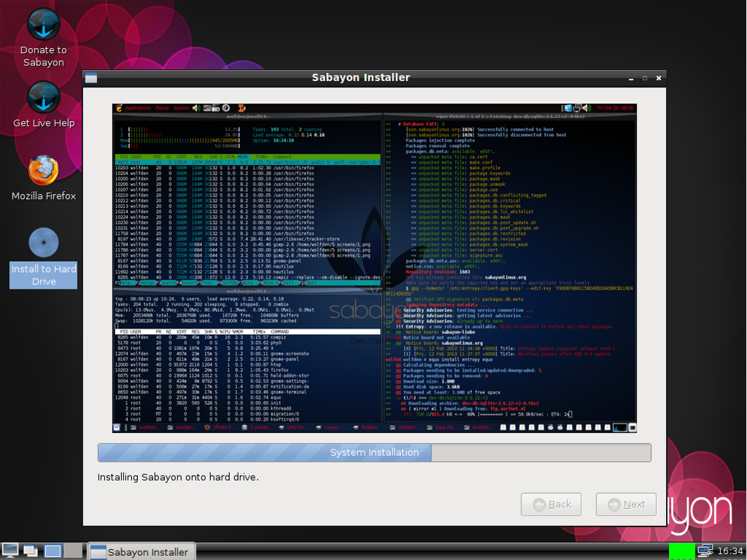Screen dimensions: 747x560
Task: Switch to the first workspace in pager
Action: pos(53,551)
